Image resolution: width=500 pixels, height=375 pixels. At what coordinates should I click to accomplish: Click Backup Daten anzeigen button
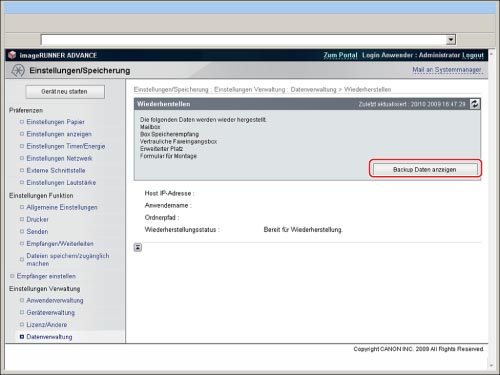point(425,169)
